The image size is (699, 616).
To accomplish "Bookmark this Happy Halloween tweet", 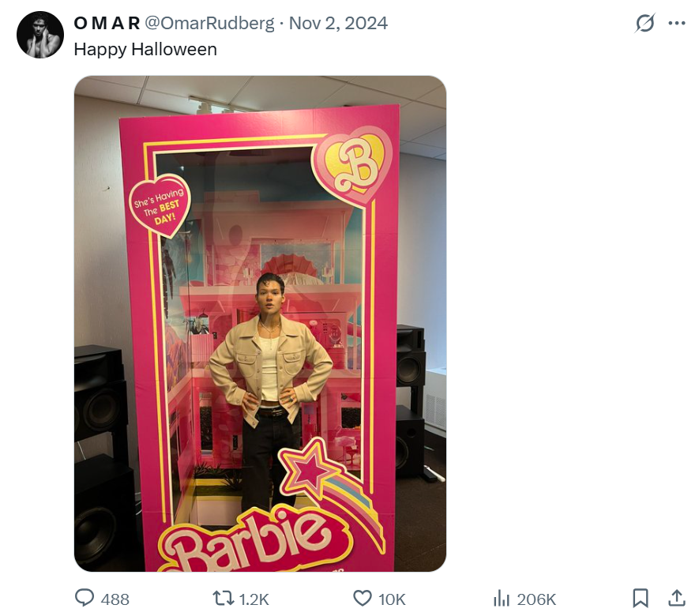I will pyautogui.click(x=641, y=598).
